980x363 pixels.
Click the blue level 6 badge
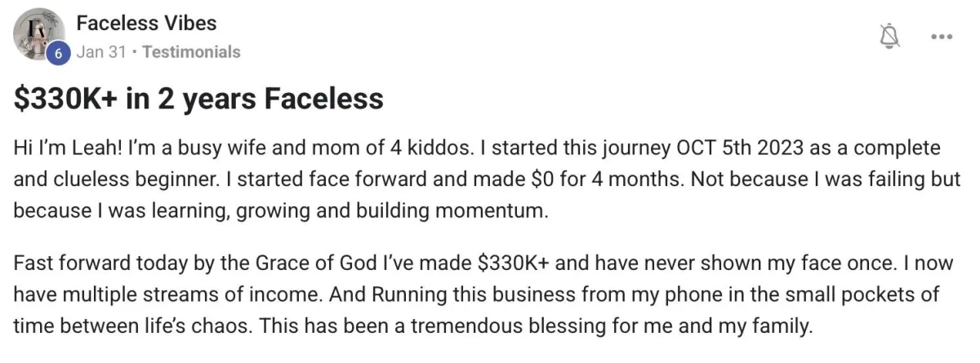click(57, 54)
